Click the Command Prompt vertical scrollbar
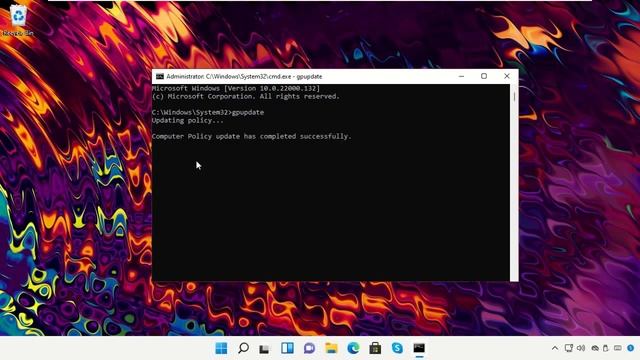 tap(514, 182)
